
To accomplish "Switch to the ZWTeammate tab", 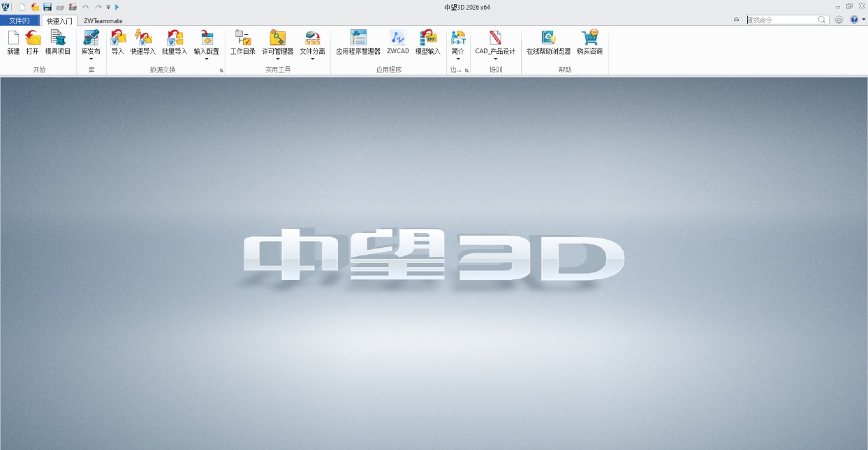I will pyautogui.click(x=103, y=20).
